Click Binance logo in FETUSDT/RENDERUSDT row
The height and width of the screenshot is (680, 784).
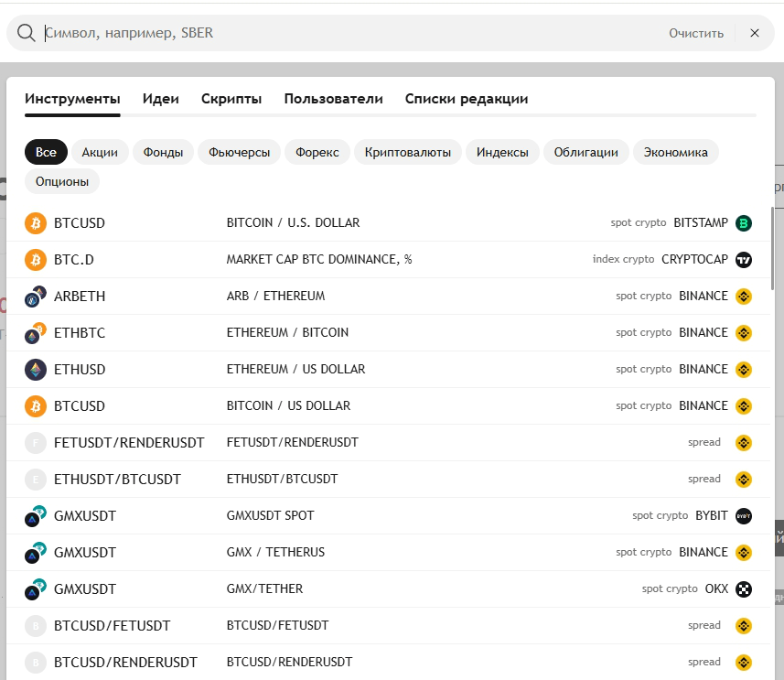click(744, 443)
